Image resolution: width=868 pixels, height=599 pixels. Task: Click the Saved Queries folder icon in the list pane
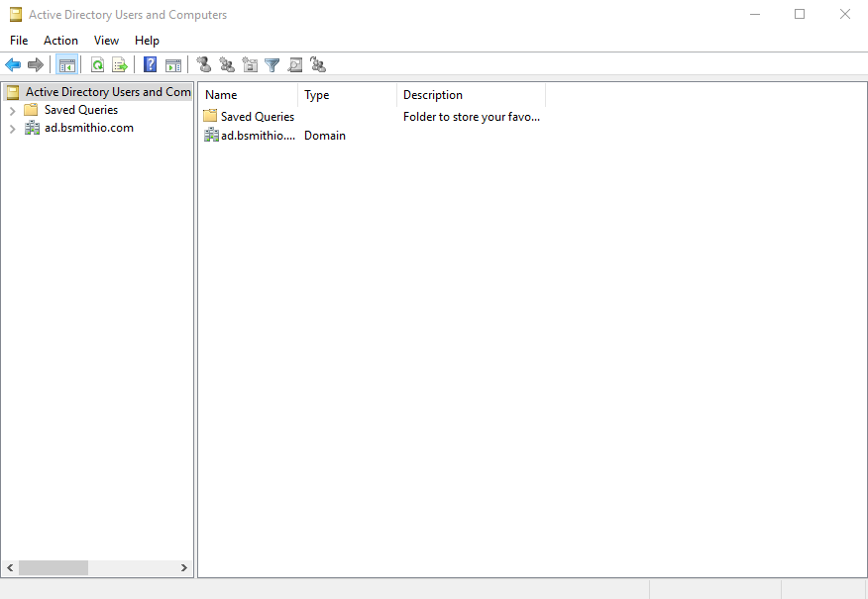pyautogui.click(x=210, y=116)
